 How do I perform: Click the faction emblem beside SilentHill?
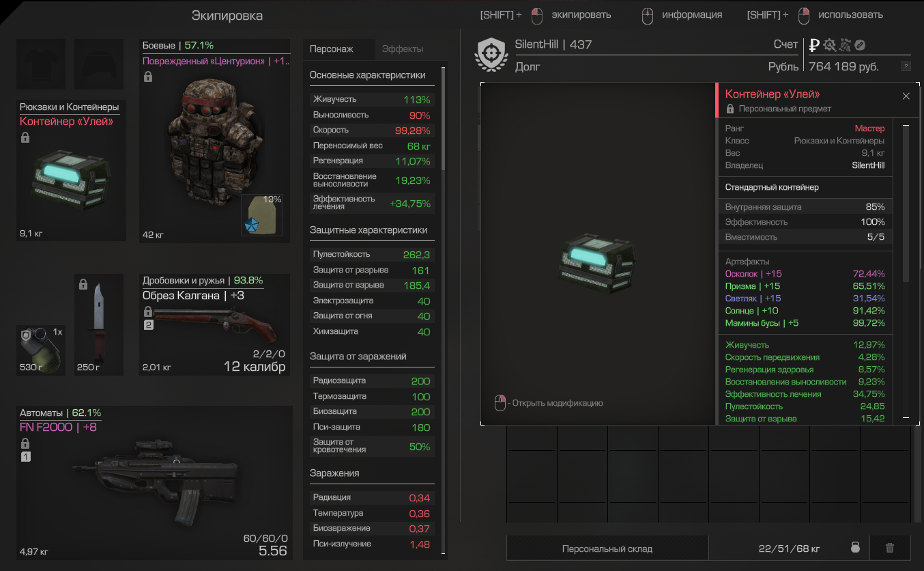491,55
